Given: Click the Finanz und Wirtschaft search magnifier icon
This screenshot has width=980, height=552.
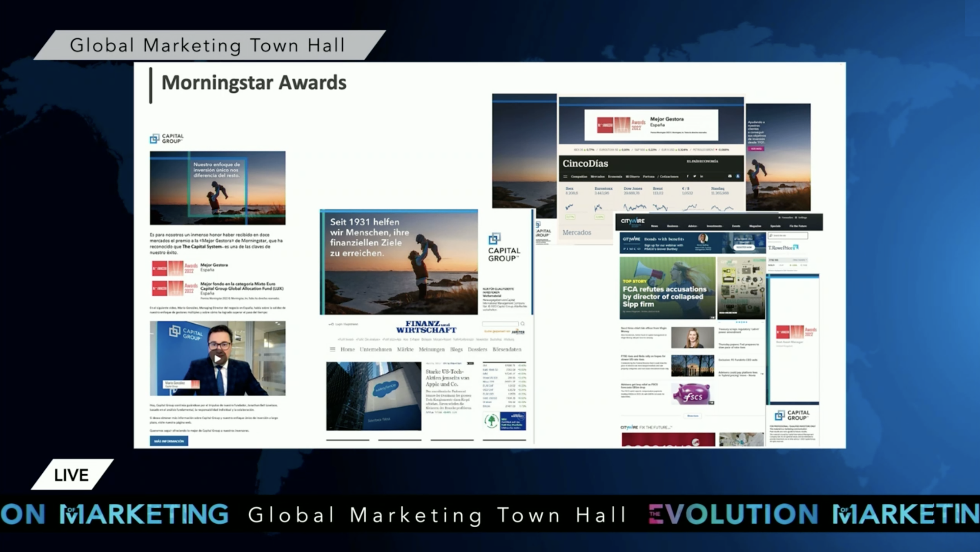Looking at the screenshot, I should coord(522,324).
